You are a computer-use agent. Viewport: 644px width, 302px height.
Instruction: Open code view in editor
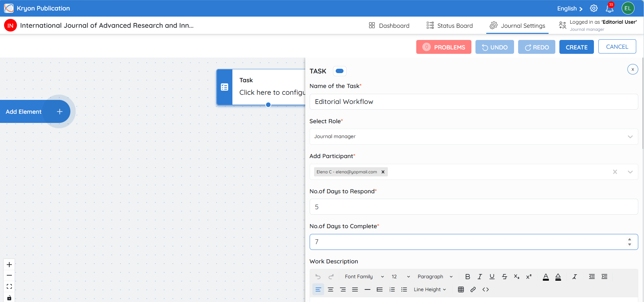click(486, 289)
